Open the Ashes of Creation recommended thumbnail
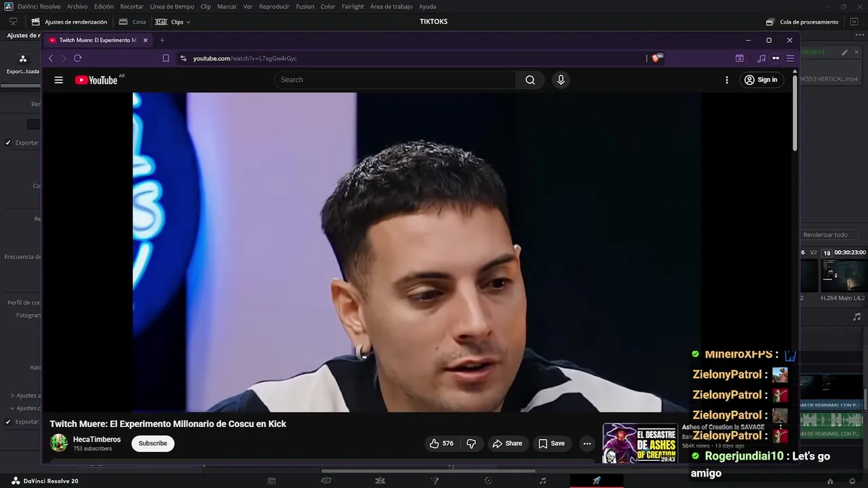Viewport: 868px width, 488px height. (640, 443)
